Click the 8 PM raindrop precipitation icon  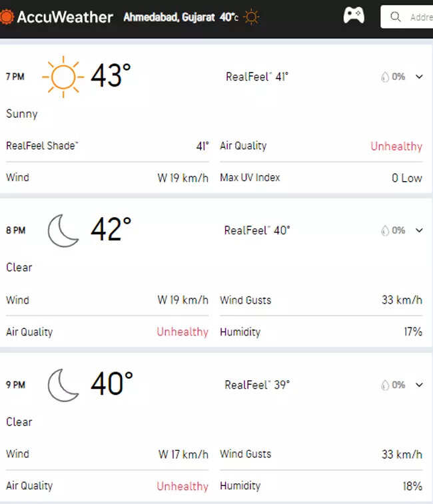384,231
